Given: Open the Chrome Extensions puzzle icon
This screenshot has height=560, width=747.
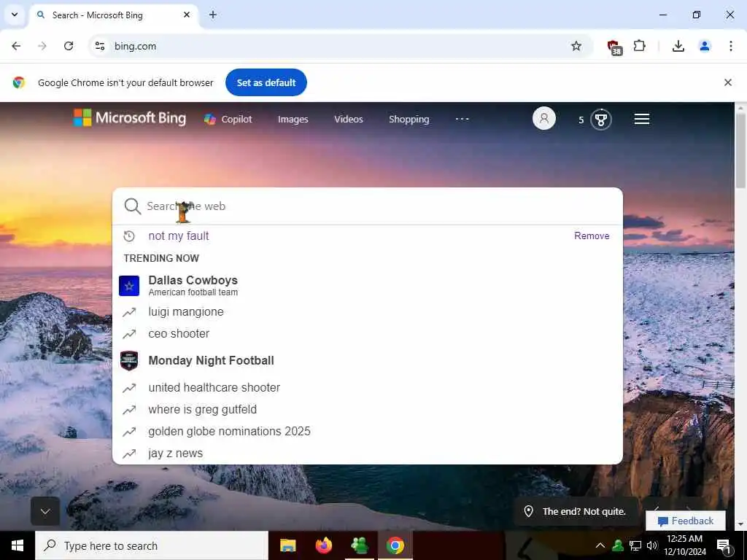Looking at the screenshot, I should pos(639,46).
